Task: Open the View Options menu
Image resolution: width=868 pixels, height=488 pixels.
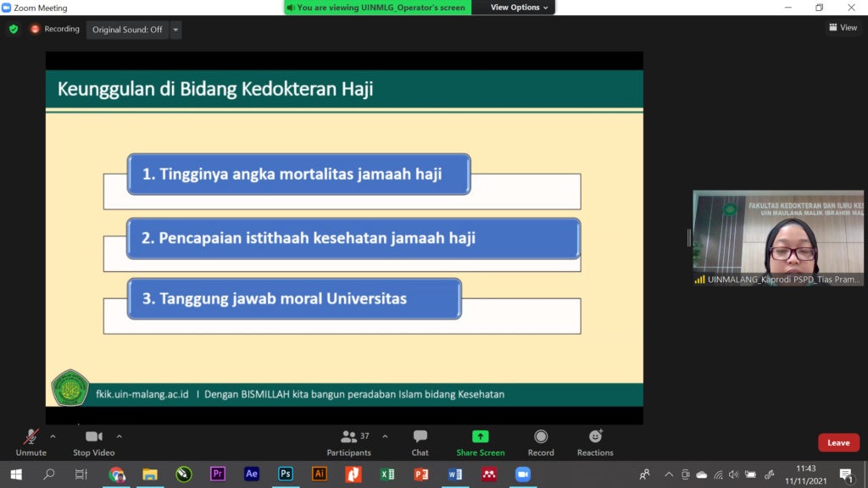Action: [x=520, y=8]
